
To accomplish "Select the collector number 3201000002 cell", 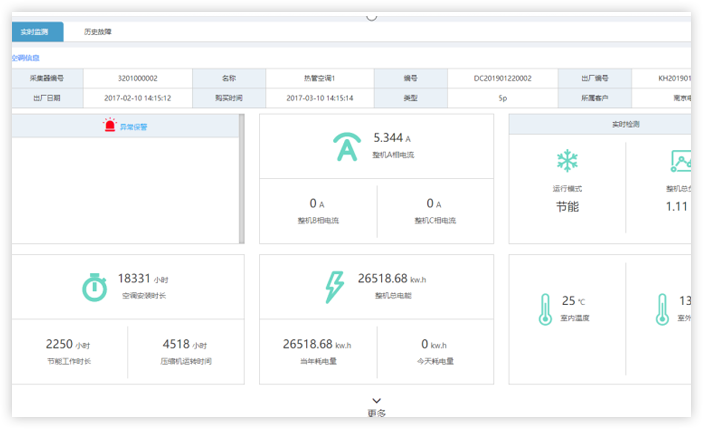I will (x=138, y=78).
